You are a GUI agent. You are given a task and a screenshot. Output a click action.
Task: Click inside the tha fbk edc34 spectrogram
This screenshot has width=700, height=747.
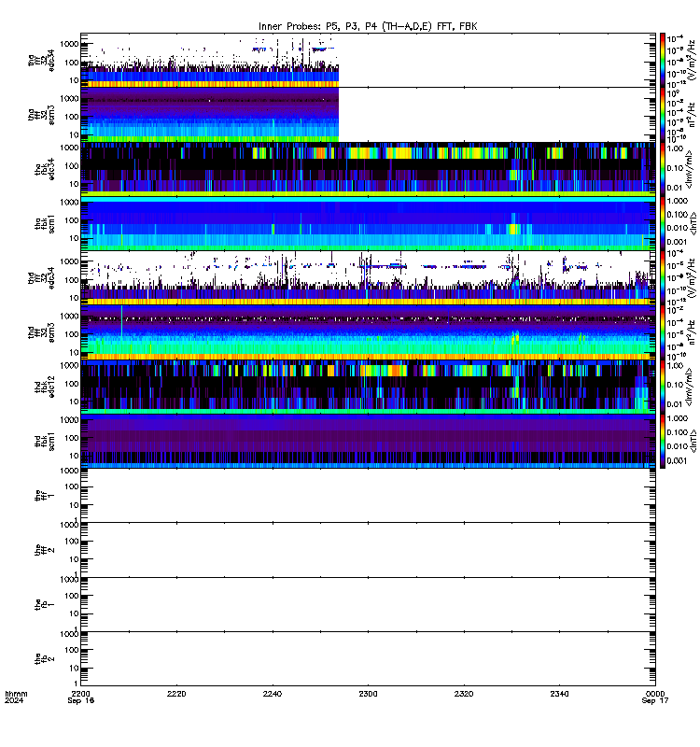click(x=368, y=169)
